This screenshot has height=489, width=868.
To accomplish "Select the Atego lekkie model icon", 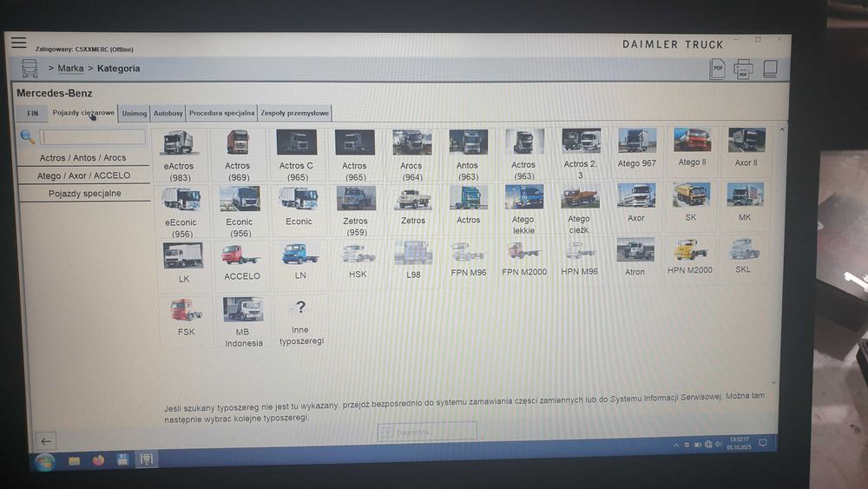I will coord(523,196).
